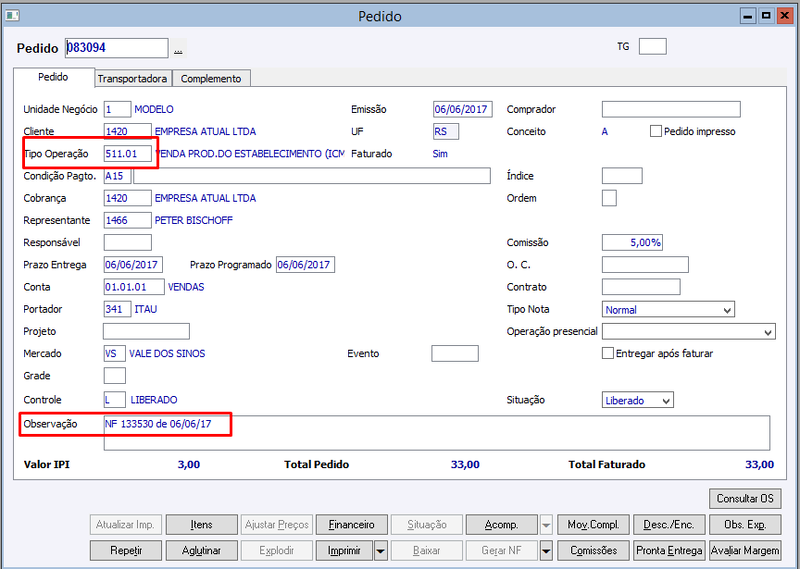Click the VALE DOS SINOS market text
Image resolution: width=800 pixels, height=569 pixels.
[167, 354]
